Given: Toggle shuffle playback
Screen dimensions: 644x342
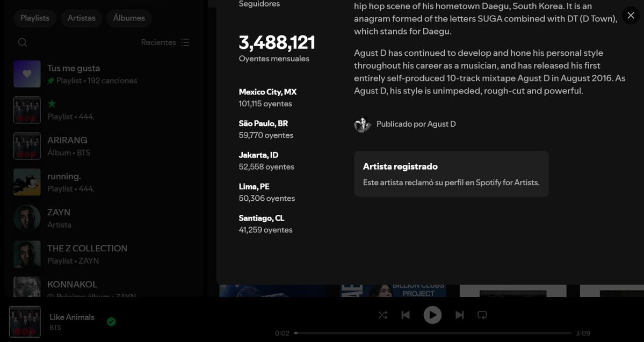Looking at the screenshot, I should [x=383, y=315].
